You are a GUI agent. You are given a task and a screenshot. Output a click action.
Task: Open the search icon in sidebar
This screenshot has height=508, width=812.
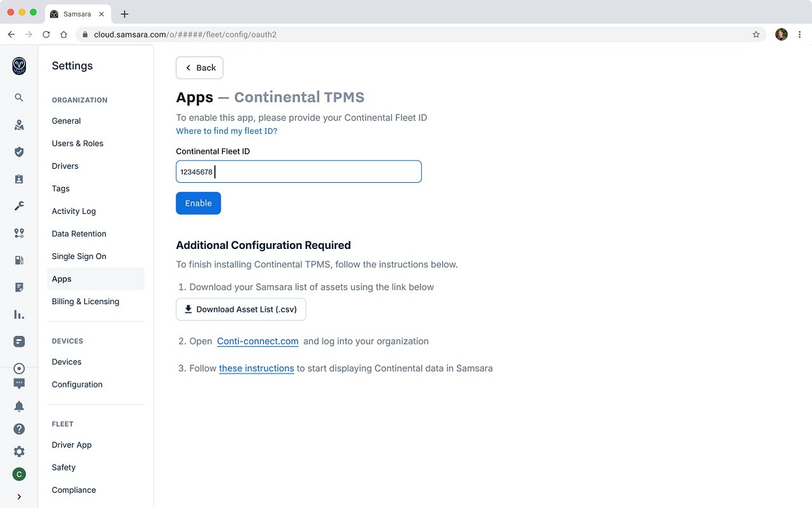pyautogui.click(x=19, y=97)
